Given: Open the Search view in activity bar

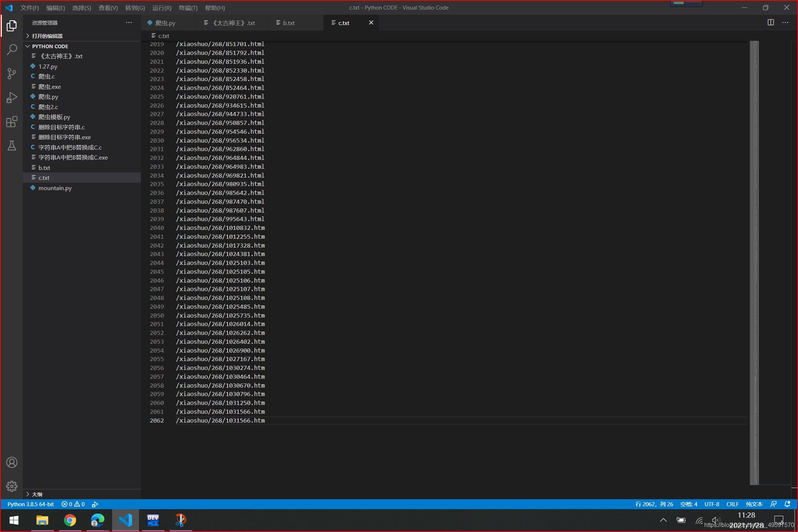Looking at the screenshot, I should coord(12,50).
